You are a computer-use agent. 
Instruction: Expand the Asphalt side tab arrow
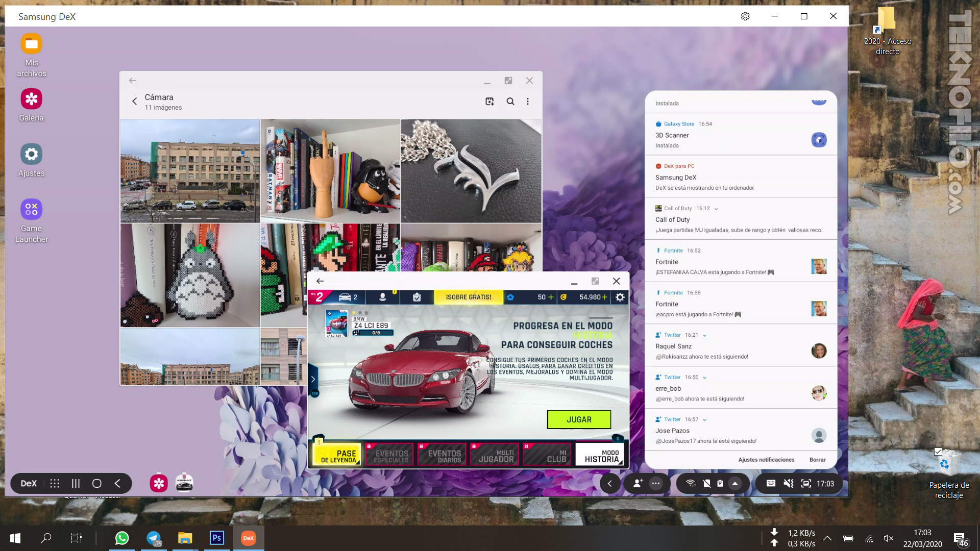pos(313,380)
